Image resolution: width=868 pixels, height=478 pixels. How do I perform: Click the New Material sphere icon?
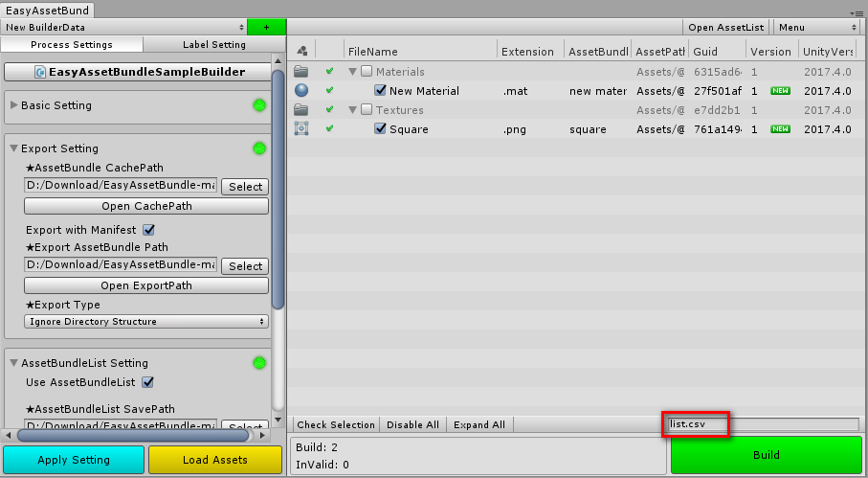[x=301, y=90]
